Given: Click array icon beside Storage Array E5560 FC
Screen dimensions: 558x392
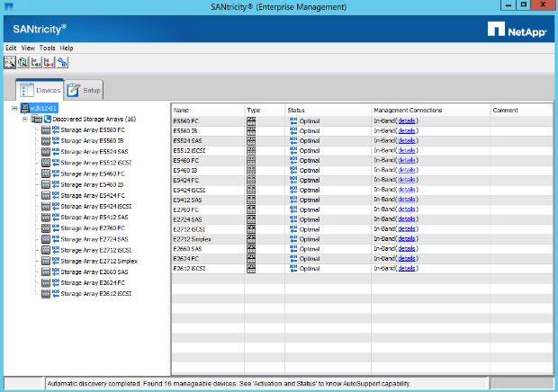Looking at the screenshot, I should [x=46, y=130].
